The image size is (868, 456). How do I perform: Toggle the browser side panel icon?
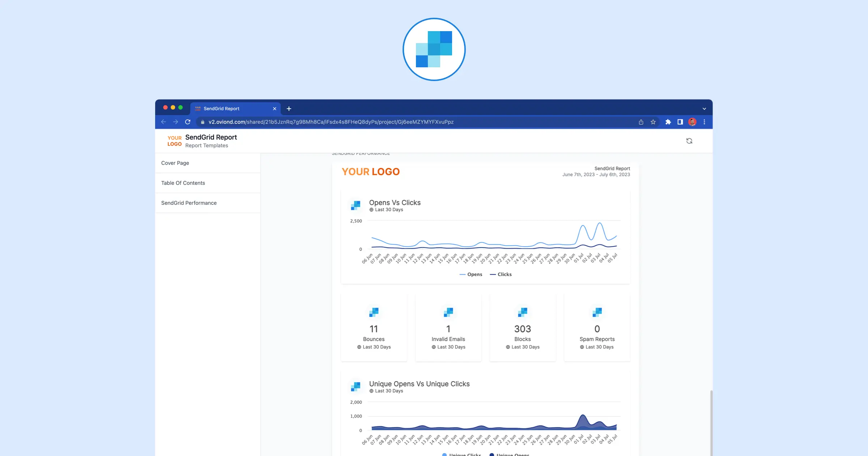[680, 122]
